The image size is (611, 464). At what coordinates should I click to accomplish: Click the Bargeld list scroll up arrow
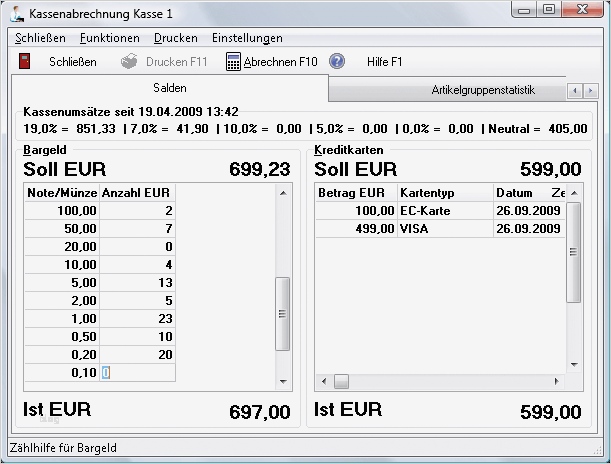coord(283,193)
